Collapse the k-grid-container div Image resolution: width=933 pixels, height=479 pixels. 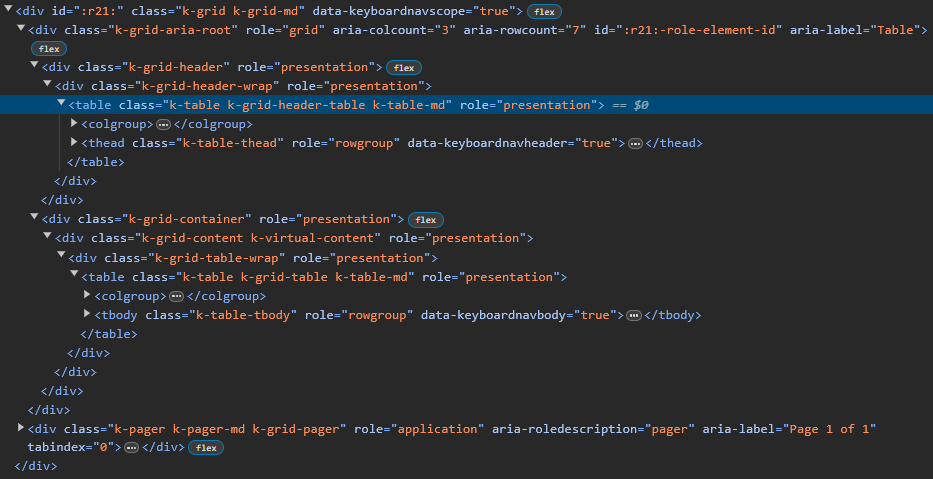35,219
